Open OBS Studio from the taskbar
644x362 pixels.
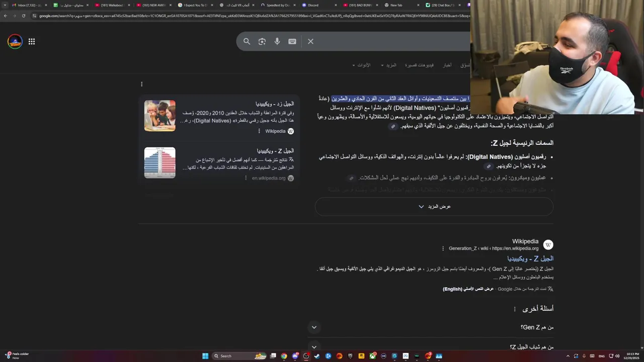click(306, 356)
